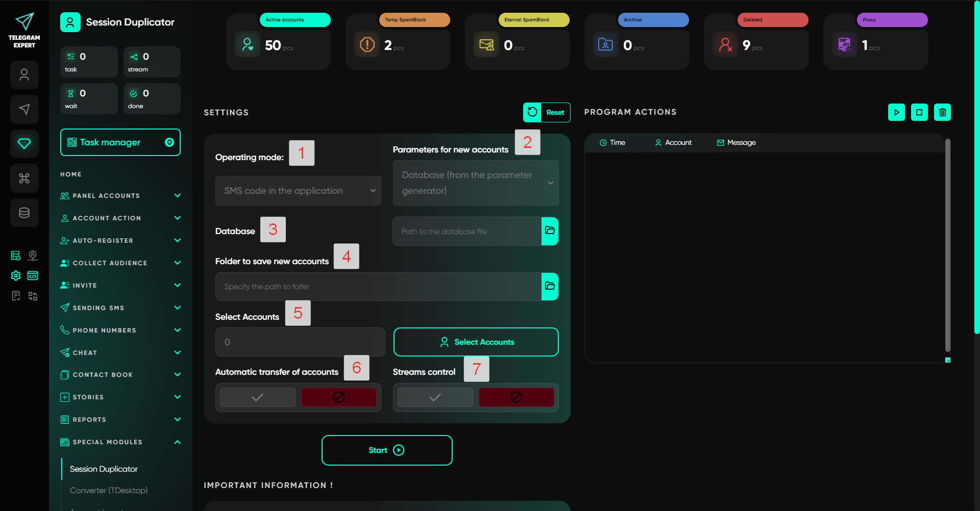Image resolution: width=980 pixels, height=511 pixels.
Task: Disable streams control with red button
Action: click(x=516, y=397)
